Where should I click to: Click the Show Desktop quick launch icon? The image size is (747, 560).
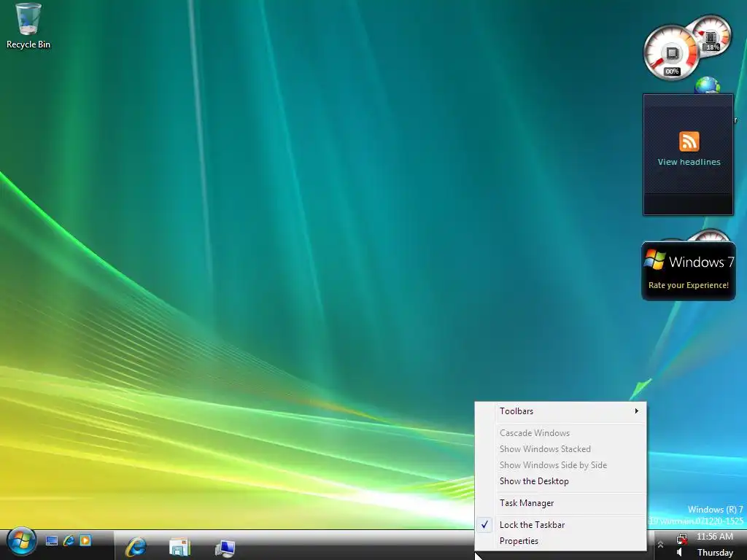tap(52, 540)
